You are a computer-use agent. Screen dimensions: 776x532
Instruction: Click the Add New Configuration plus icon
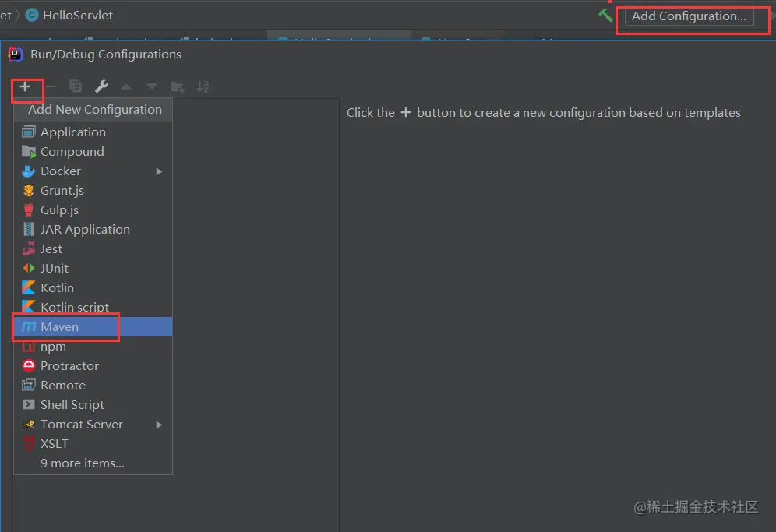coord(25,87)
